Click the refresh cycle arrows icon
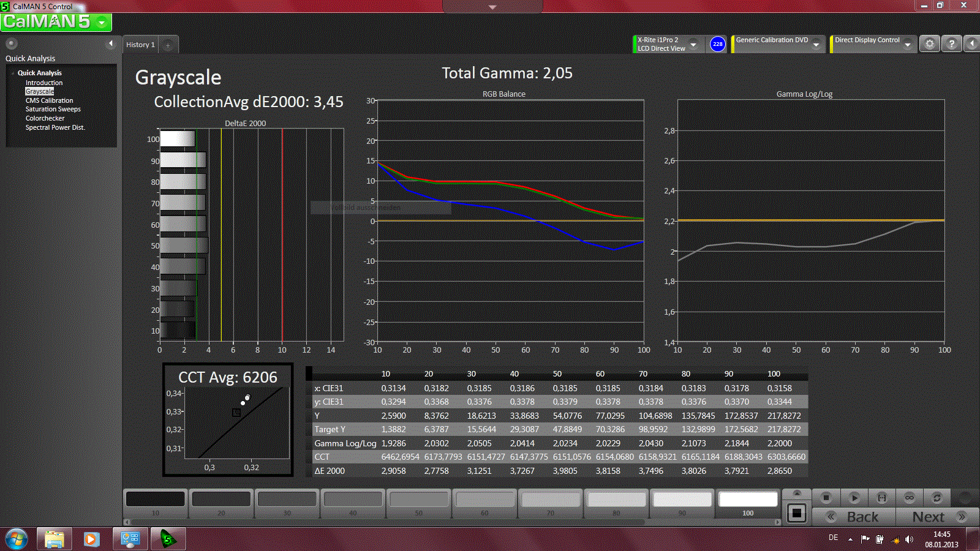The height and width of the screenshot is (551, 980). coord(937,498)
